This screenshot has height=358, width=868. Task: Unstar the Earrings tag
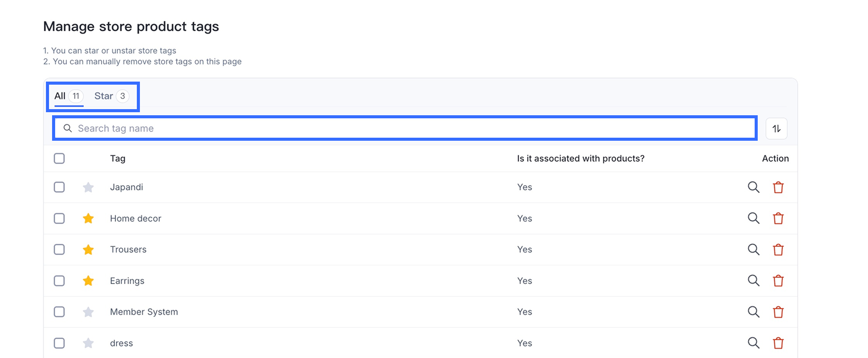pyautogui.click(x=88, y=281)
